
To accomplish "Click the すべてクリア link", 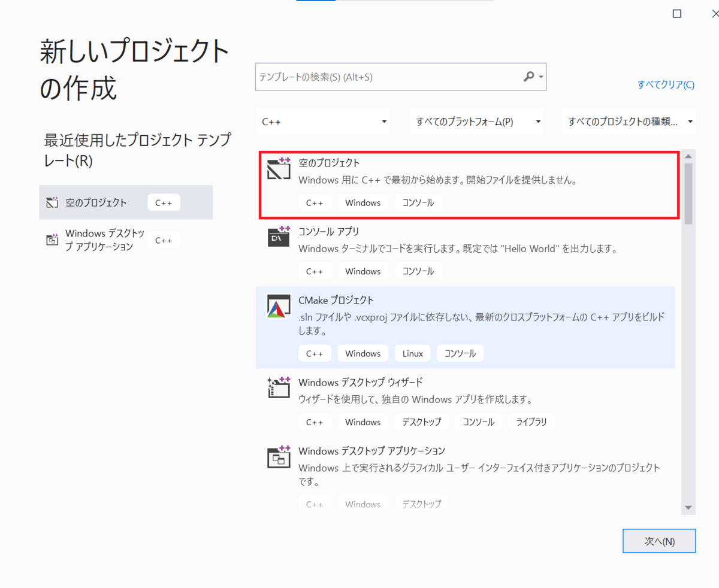I will [666, 84].
